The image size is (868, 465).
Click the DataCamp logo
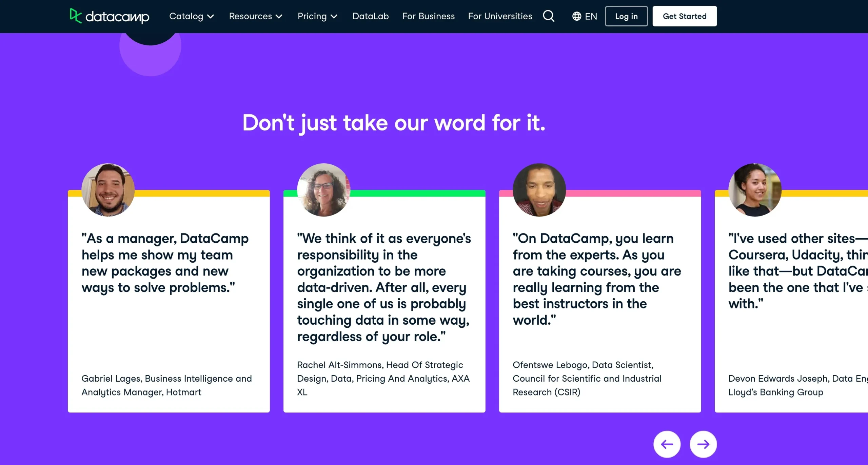tap(109, 16)
